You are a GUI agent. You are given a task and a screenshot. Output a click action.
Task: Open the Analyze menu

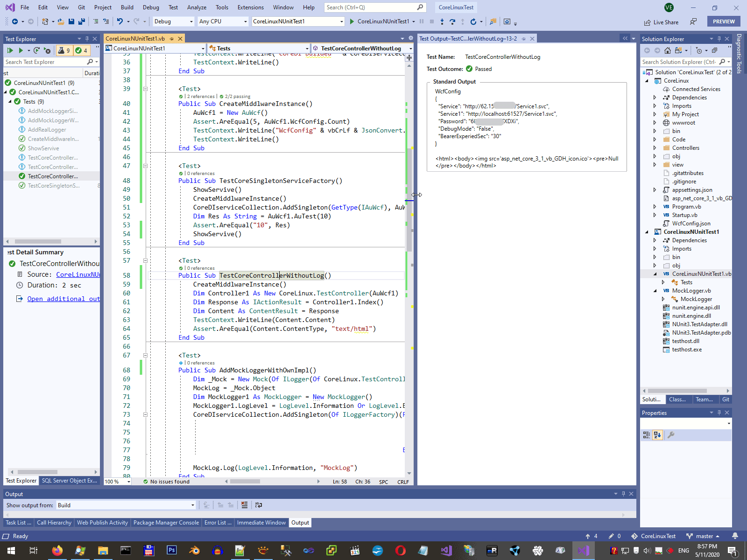click(x=197, y=7)
